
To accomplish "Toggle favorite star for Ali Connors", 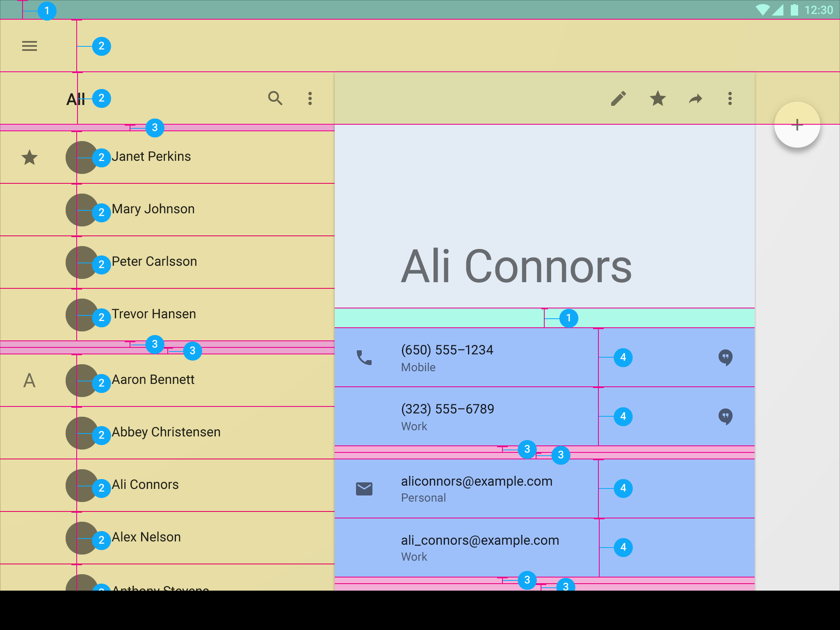I will 658,98.
